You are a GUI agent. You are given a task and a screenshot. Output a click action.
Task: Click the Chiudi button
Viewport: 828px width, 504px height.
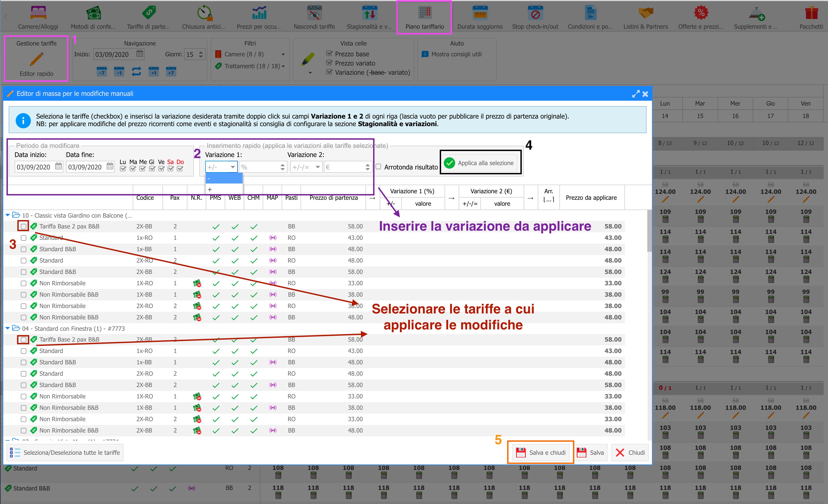tap(630, 453)
